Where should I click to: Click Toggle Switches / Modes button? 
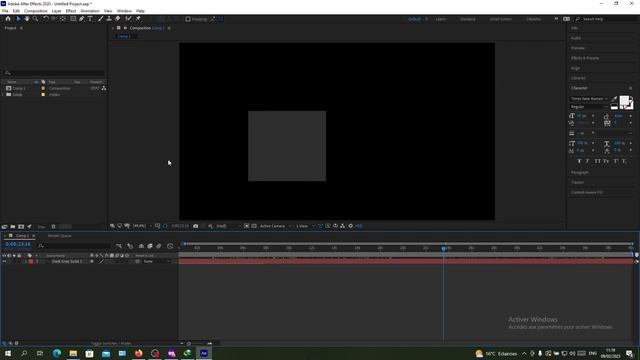pyautogui.click(x=111, y=343)
